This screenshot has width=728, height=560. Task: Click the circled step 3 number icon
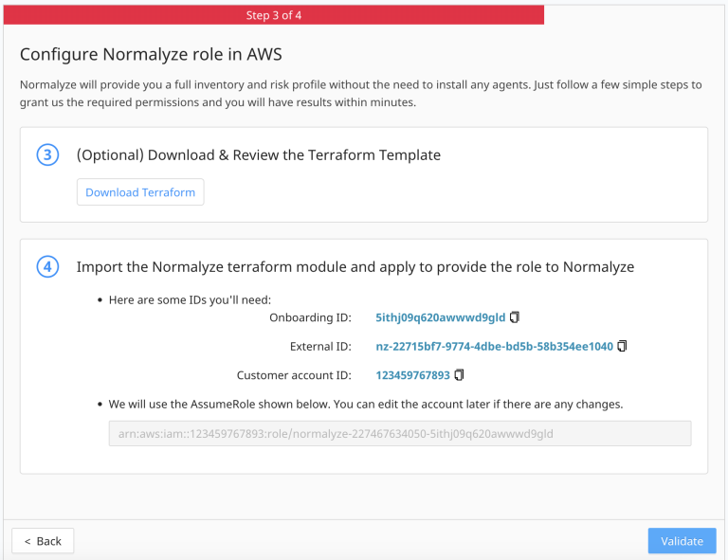click(48, 154)
